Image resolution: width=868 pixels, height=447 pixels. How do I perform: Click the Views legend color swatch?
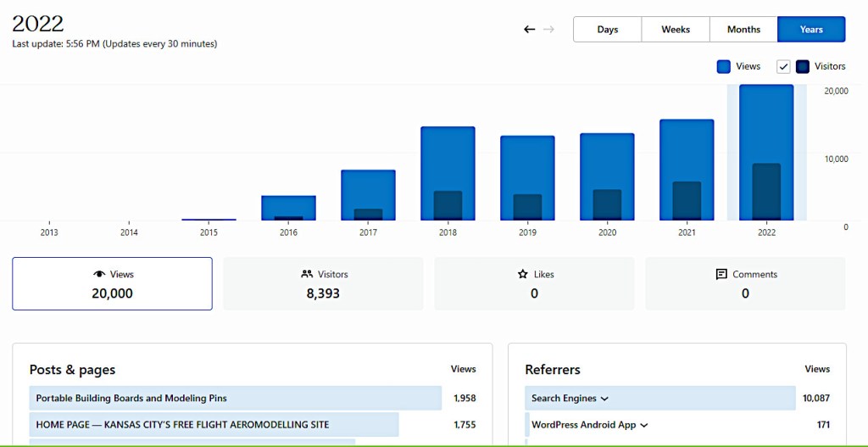(724, 67)
